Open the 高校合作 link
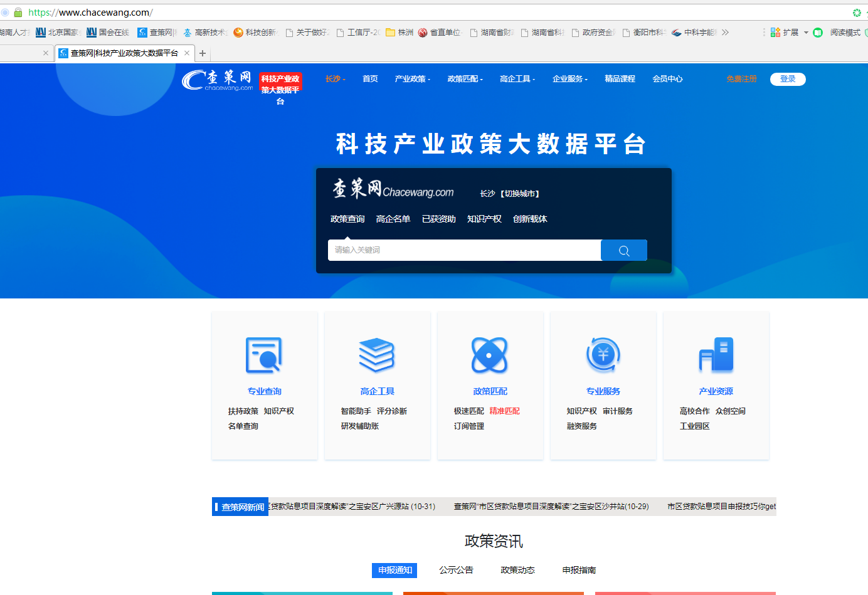This screenshot has height=595, width=868. pos(695,411)
